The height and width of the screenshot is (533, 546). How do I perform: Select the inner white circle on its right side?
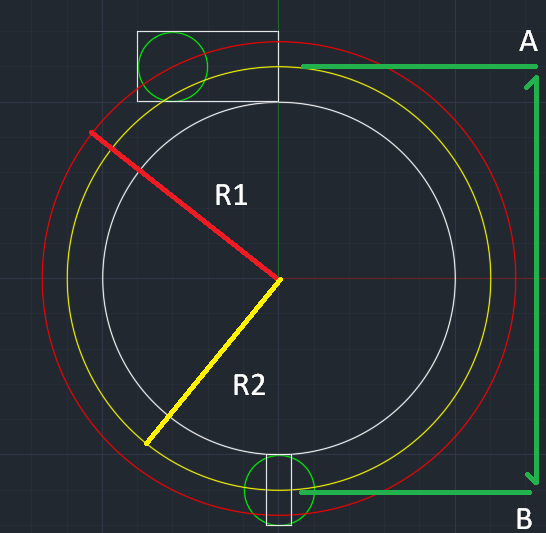(455, 279)
